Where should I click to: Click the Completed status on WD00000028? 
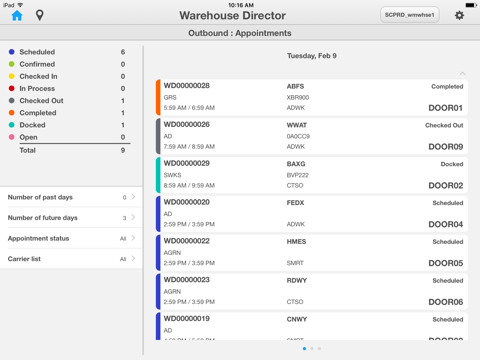[447, 87]
